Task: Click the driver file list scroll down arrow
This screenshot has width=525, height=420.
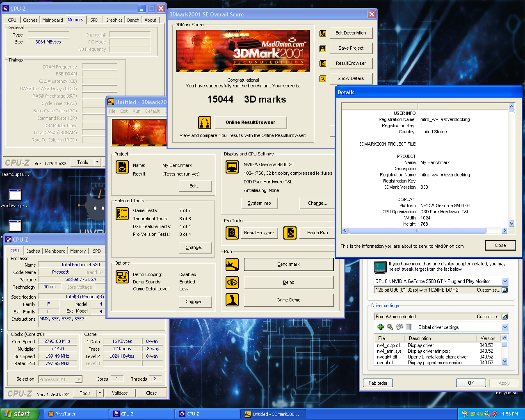Action: 505,361
